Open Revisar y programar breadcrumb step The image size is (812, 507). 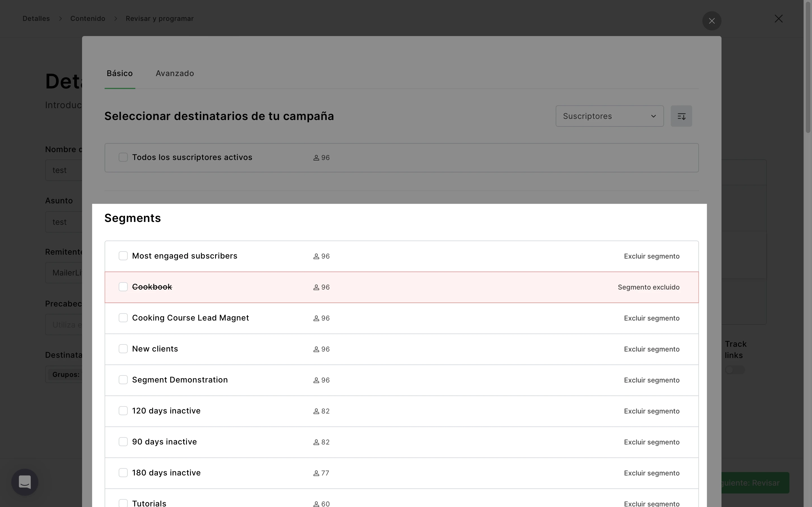click(x=159, y=18)
